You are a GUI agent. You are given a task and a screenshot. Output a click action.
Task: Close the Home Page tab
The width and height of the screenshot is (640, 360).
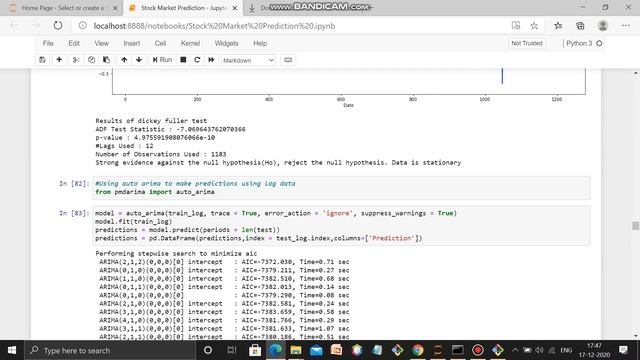(x=115, y=8)
